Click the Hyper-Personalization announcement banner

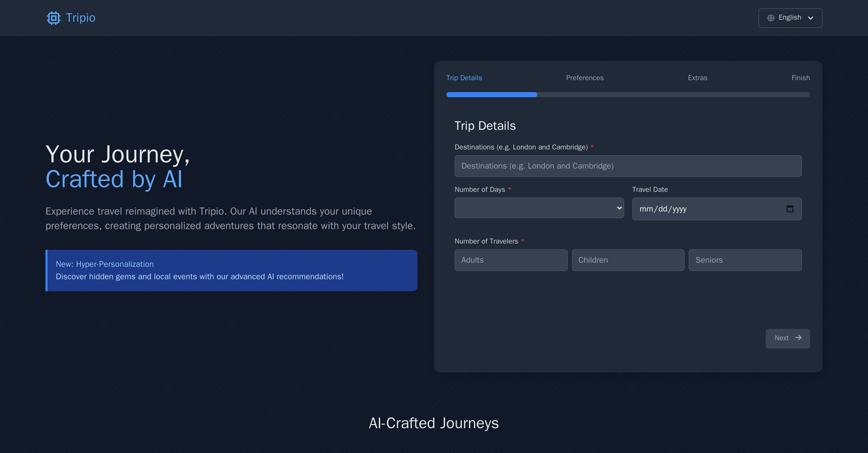tap(232, 270)
